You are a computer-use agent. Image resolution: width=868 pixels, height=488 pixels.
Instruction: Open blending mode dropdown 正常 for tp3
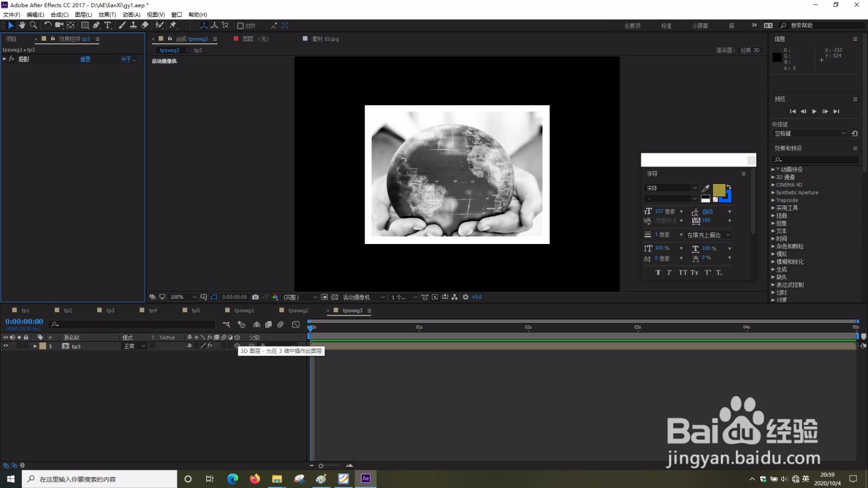pos(135,346)
